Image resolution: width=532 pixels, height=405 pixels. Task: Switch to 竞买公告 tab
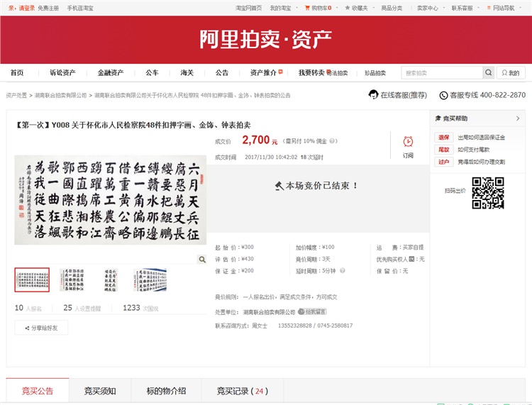(x=38, y=391)
